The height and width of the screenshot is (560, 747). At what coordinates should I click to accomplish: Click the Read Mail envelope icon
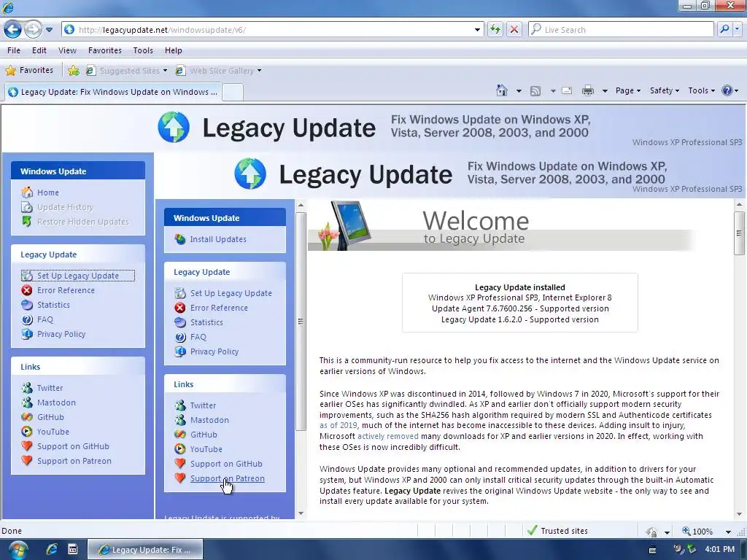click(567, 90)
